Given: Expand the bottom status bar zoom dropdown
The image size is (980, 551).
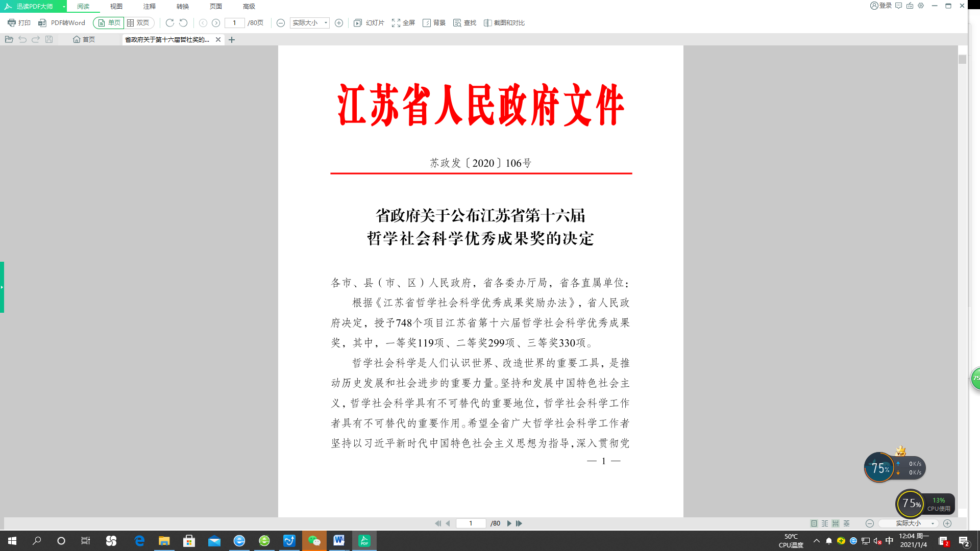Looking at the screenshot, I should (933, 523).
